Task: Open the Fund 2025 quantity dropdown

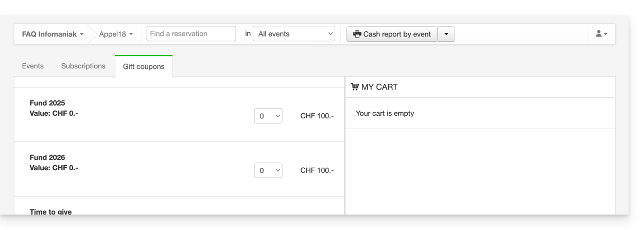Action: coord(268,116)
